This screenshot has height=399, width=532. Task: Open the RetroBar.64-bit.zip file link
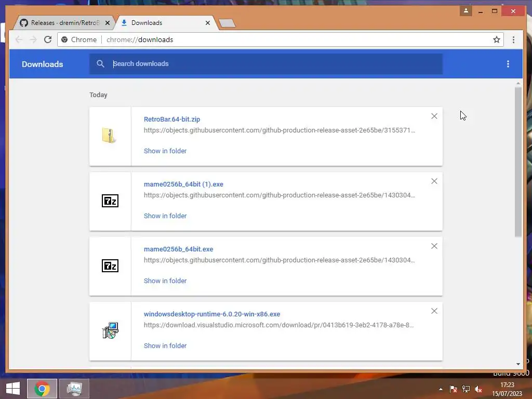point(171,119)
